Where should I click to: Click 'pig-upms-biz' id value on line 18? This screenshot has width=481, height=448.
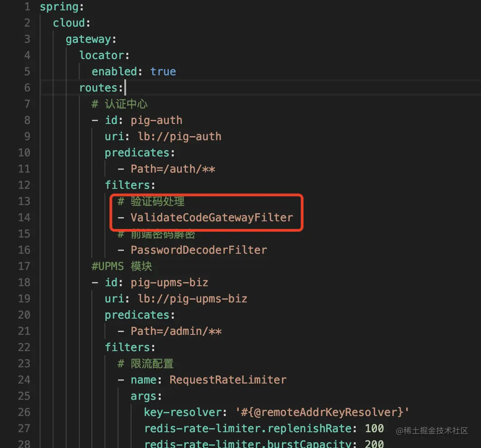[169, 283]
